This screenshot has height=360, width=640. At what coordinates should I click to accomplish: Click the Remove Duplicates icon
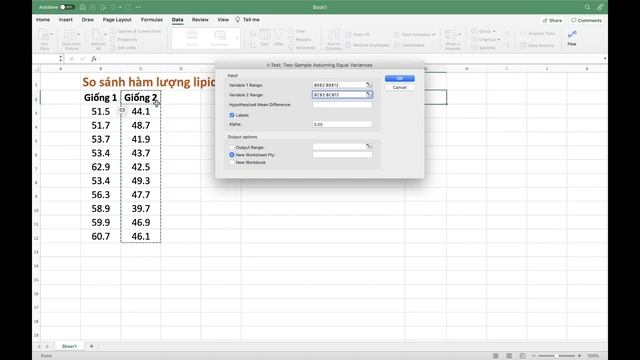tap(349, 45)
